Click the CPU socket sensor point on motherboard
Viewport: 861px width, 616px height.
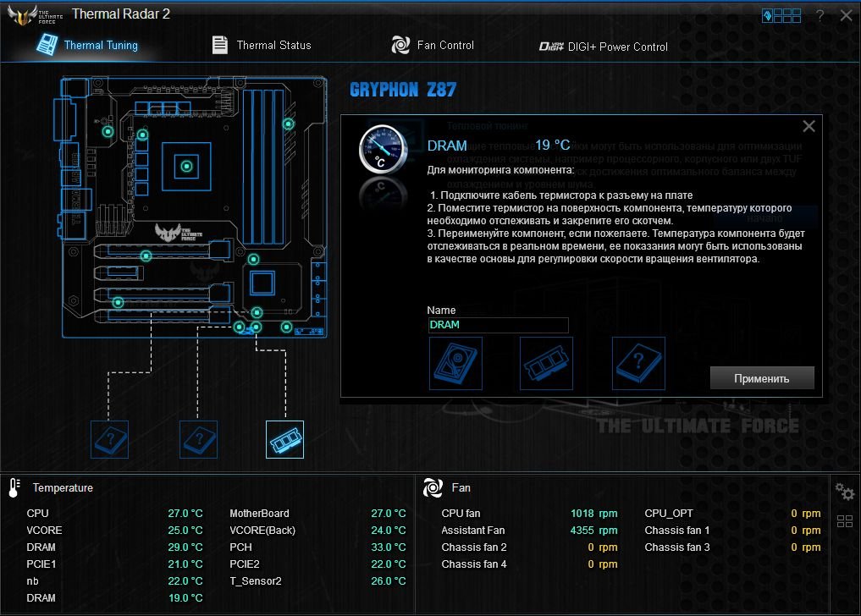click(187, 166)
